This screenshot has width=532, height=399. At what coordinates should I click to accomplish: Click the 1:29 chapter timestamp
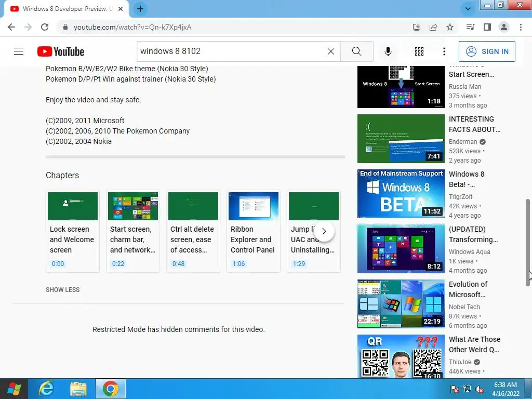(299, 263)
